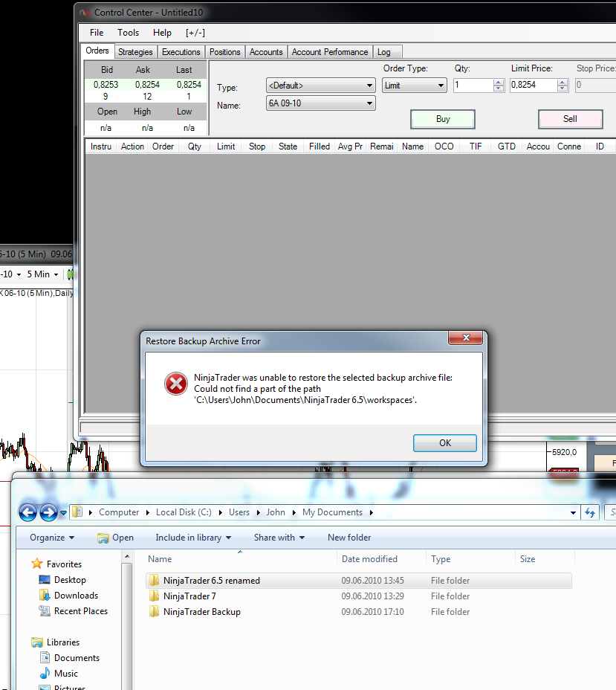Image resolution: width=616 pixels, height=690 pixels.
Task: Select Recent Places in Favorites
Action: pyautogui.click(x=80, y=610)
